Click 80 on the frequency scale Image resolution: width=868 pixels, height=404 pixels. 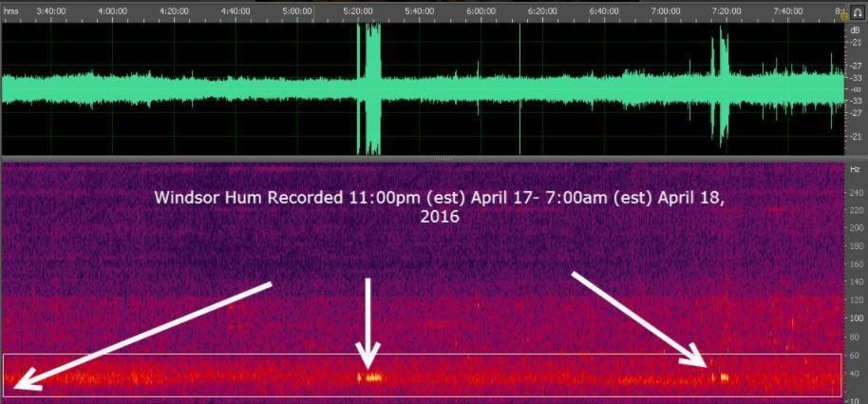[856, 337]
